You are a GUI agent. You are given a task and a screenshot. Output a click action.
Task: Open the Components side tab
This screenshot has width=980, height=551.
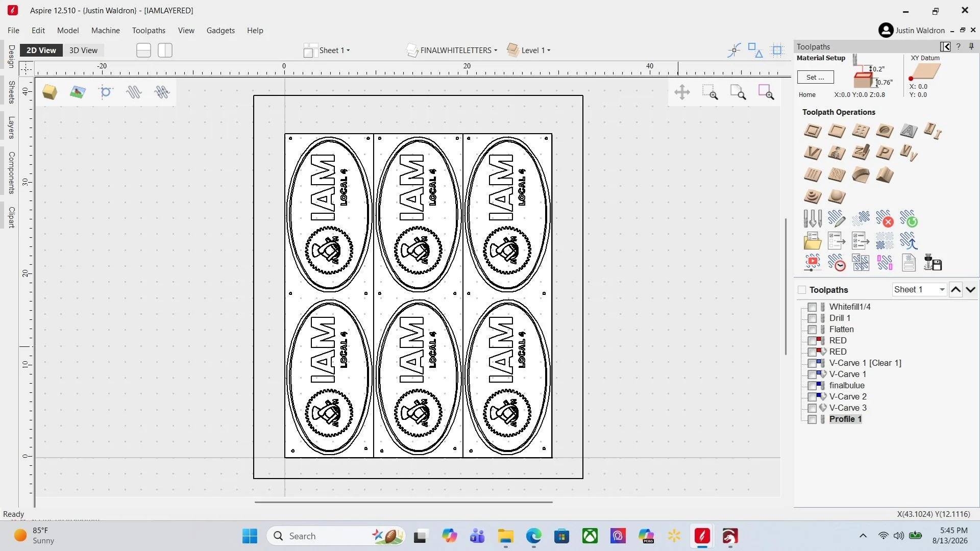click(x=11, y=172)
